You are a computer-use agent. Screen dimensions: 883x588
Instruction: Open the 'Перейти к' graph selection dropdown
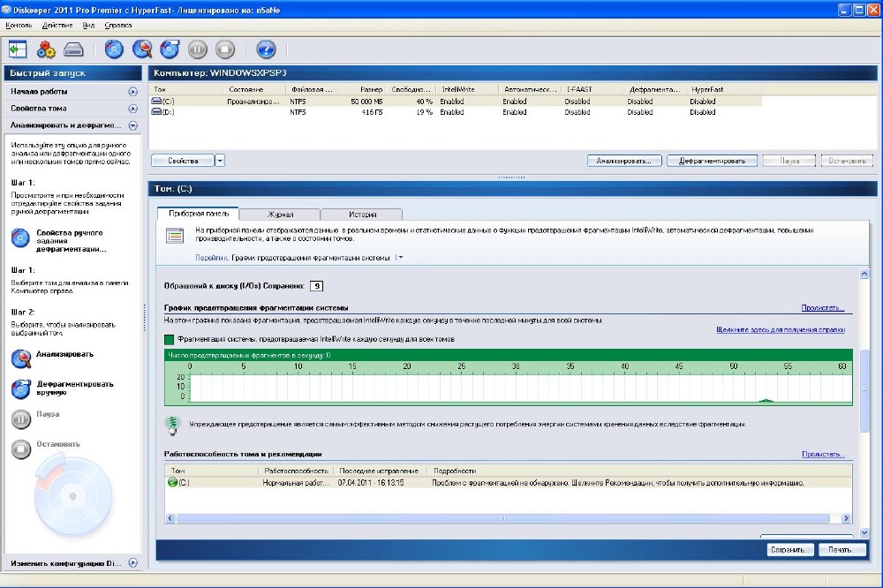(399, 258)
